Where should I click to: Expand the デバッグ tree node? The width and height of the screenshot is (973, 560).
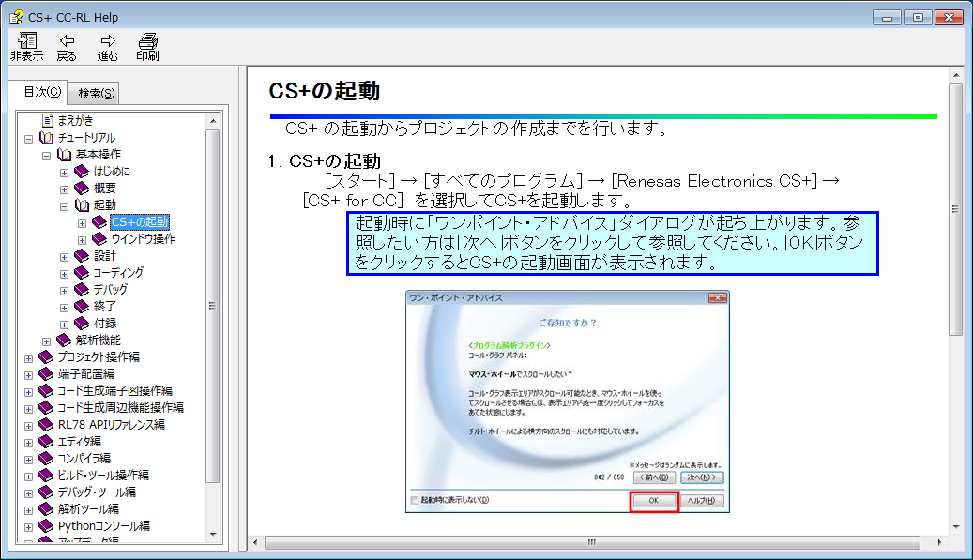(64, 291)
